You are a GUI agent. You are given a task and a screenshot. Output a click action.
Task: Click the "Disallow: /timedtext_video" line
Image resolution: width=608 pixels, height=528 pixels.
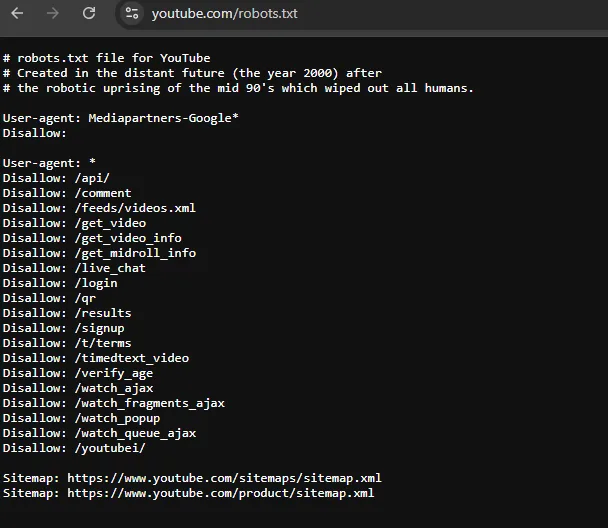95,358
